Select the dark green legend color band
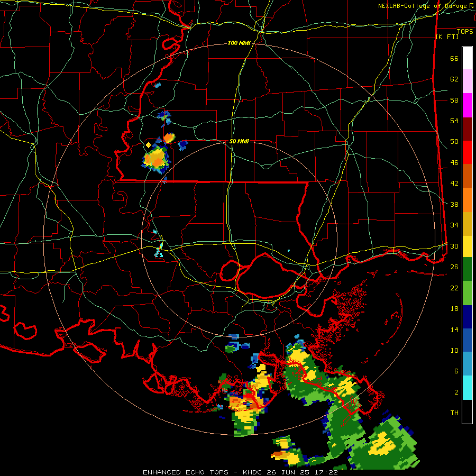476x476 pixels. pyautogui.click(x=467, y=269)
